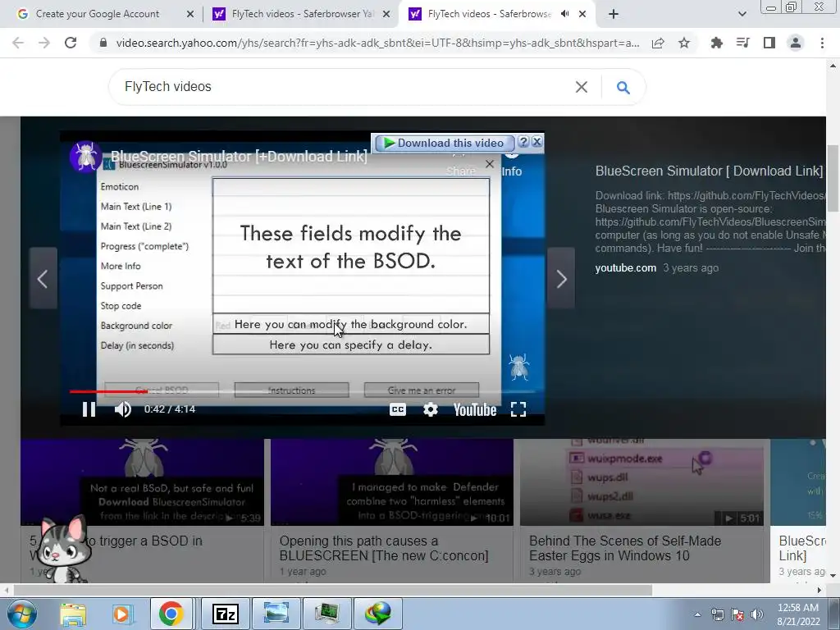Show hidden tray icons arrow

697,614
